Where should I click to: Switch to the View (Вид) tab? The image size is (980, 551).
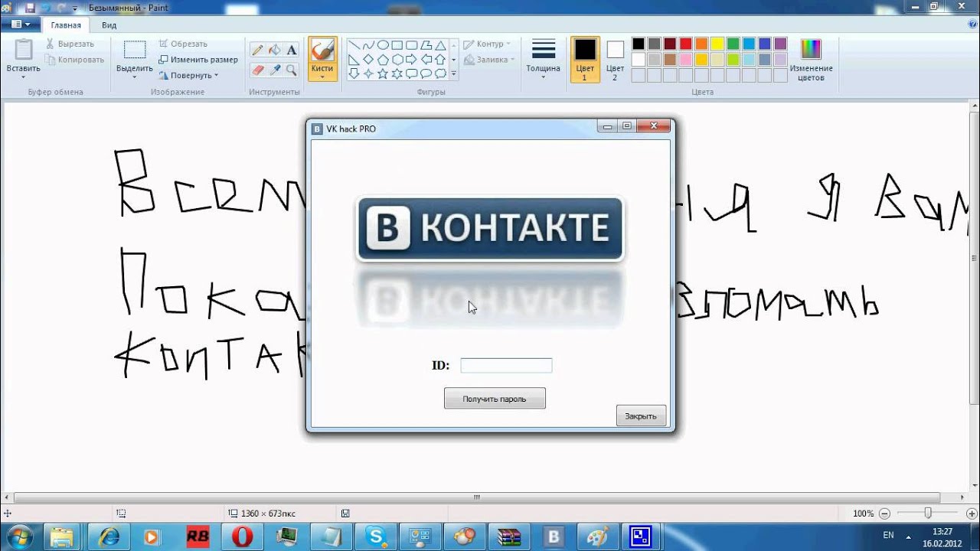(109, 24)
